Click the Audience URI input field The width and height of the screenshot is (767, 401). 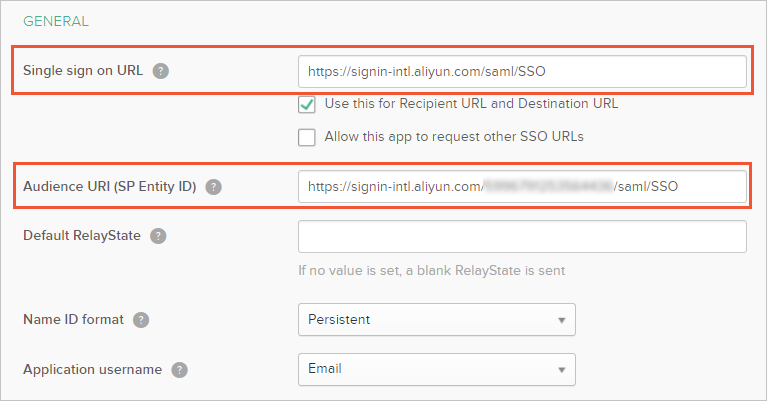[x=522, y=186]
